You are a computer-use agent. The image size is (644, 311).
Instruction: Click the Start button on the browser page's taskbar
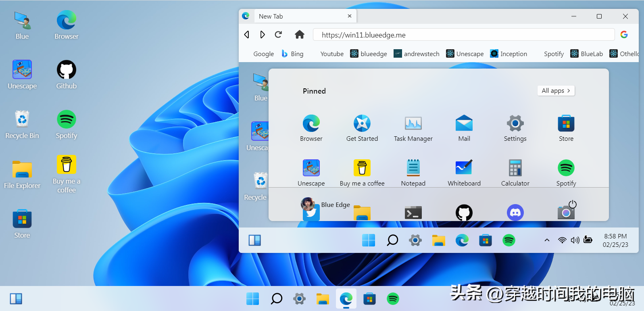pos(369,240)
